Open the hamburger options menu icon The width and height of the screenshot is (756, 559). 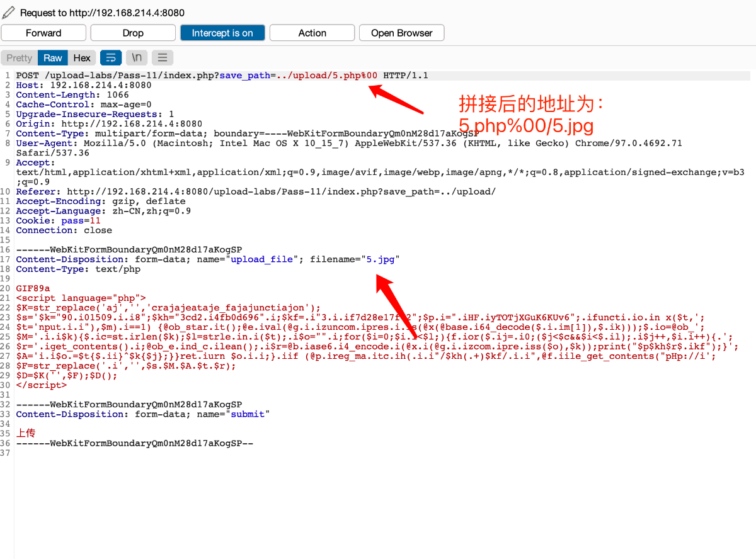(x=162, y=58)
